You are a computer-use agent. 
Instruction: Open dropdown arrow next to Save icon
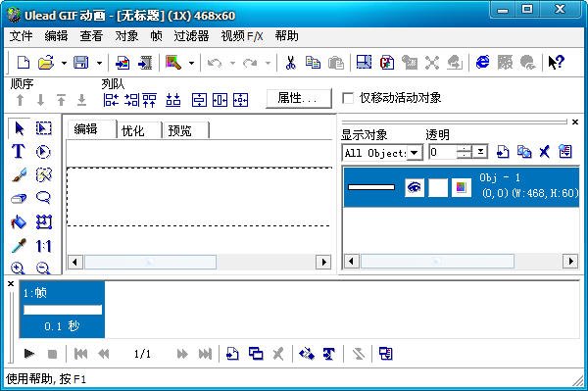[x=99, y=63]
